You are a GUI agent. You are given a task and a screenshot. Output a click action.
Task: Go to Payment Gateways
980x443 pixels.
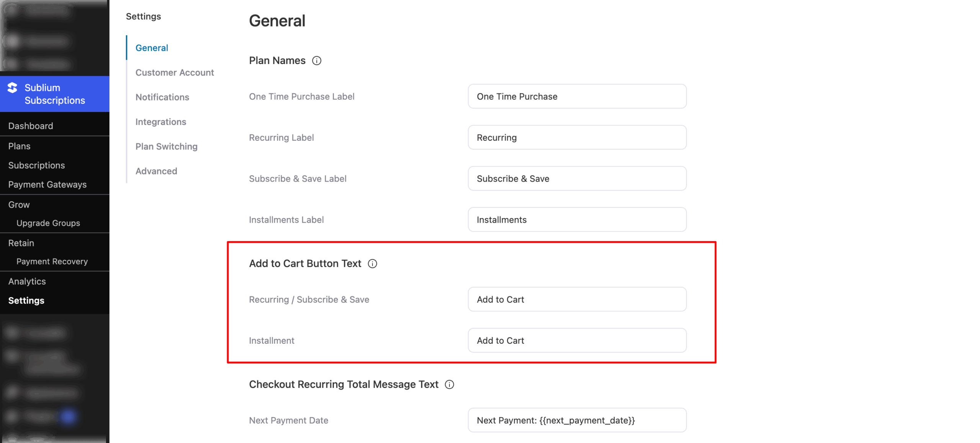point(47,184)
